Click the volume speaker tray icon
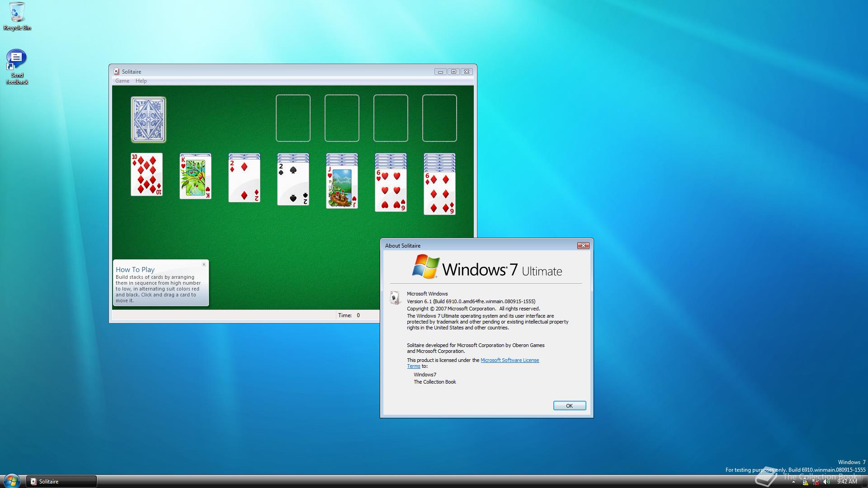The image size is (868, 488). 827,482
